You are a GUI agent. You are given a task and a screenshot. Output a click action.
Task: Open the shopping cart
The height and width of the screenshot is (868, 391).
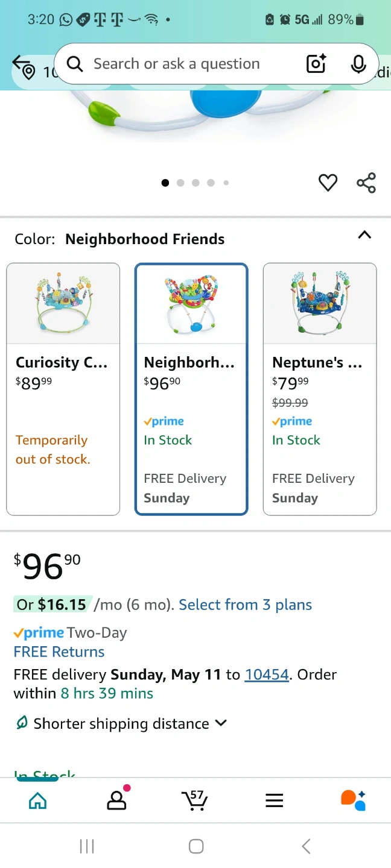tap(194, 800)
